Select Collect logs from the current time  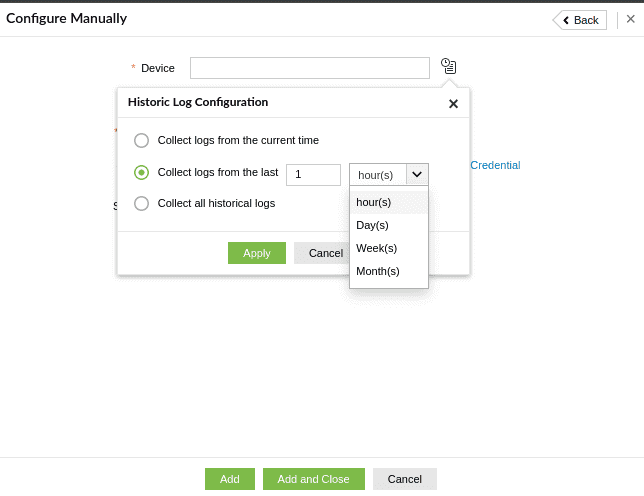tap(141, 140)
